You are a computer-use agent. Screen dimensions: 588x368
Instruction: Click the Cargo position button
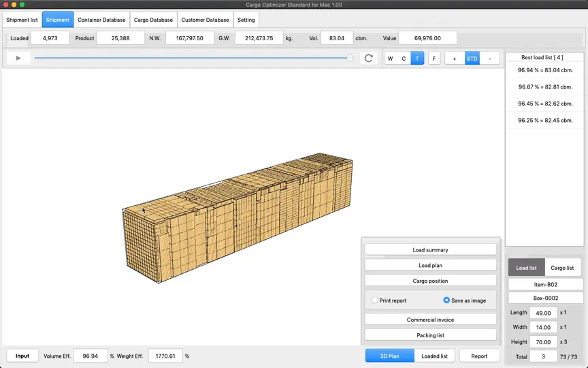(431, 281)
